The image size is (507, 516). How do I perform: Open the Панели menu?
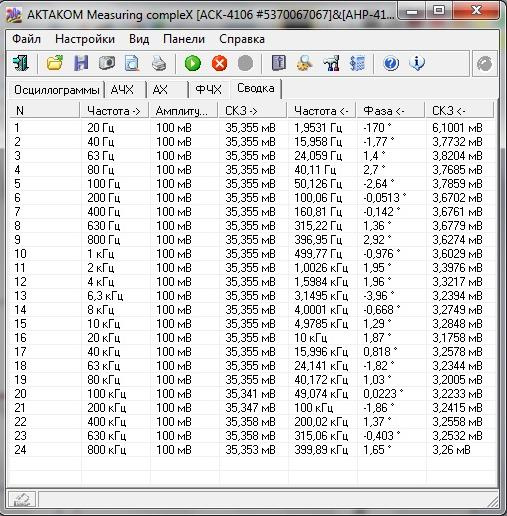point(184,39)
